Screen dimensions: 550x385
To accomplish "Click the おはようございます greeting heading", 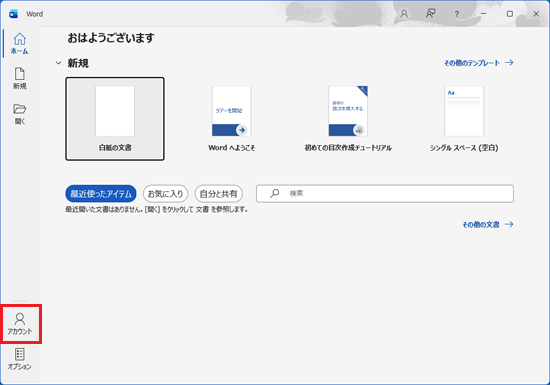I will [111, 38].
